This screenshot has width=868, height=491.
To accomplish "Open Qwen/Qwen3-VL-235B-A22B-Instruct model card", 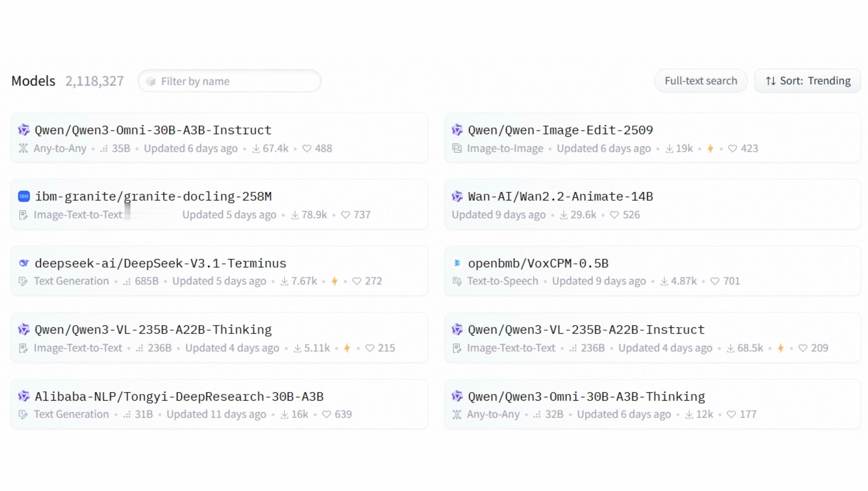I will coord(586,330).
